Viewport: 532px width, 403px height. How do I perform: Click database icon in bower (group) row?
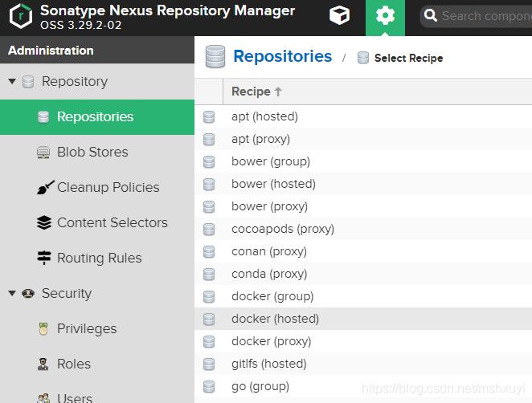209,161
